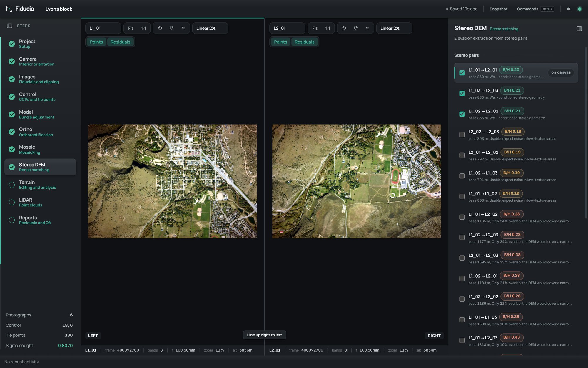Set right view to 1:1
Image resolution: width=588 pixels, height=368 pixels.
[328, 28]
